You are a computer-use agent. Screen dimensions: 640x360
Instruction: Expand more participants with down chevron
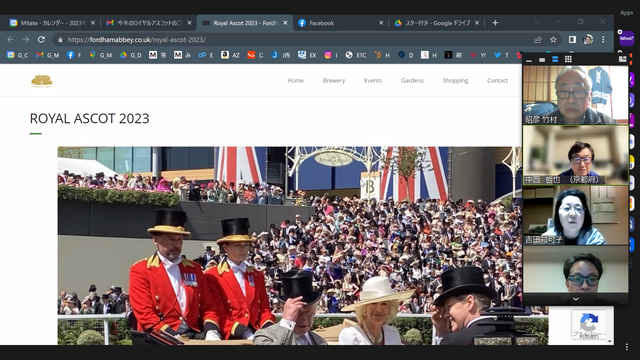pos(576,299)
